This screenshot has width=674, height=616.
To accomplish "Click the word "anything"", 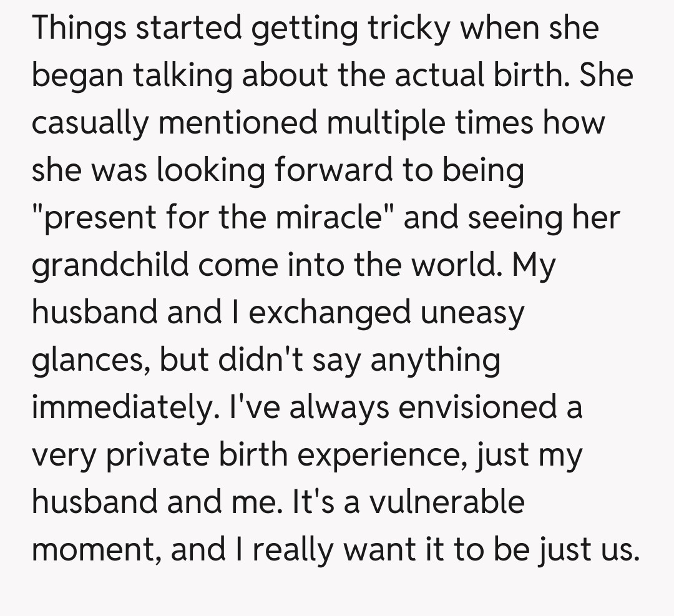I will tap(436, 361).
